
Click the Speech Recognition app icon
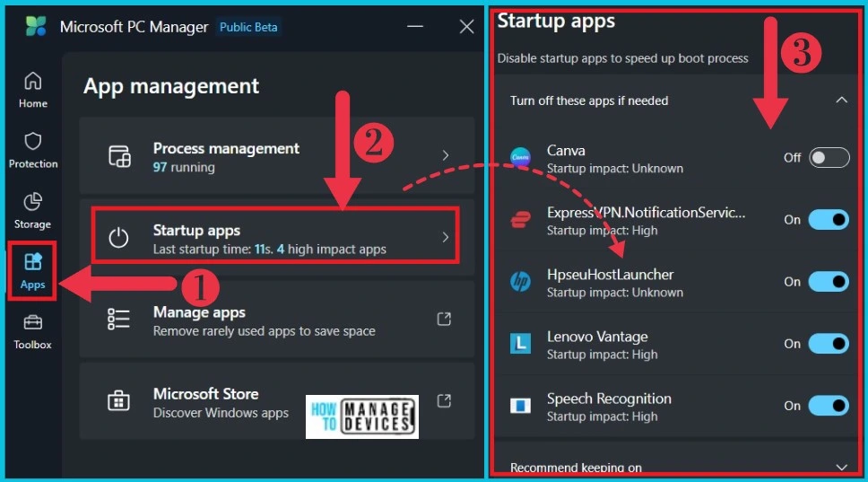click(x=520, y=406)
